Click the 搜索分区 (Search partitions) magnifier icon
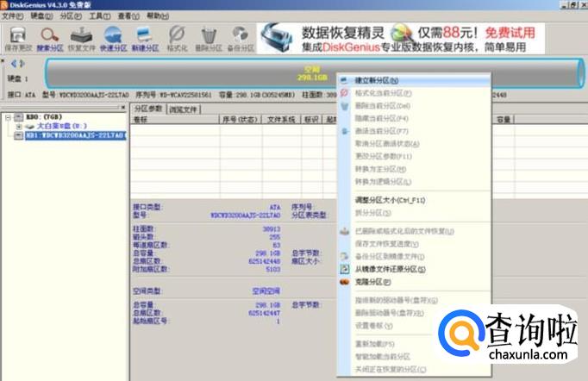The height and width of the screenshot is (381, 588). (x=50, y=38)
